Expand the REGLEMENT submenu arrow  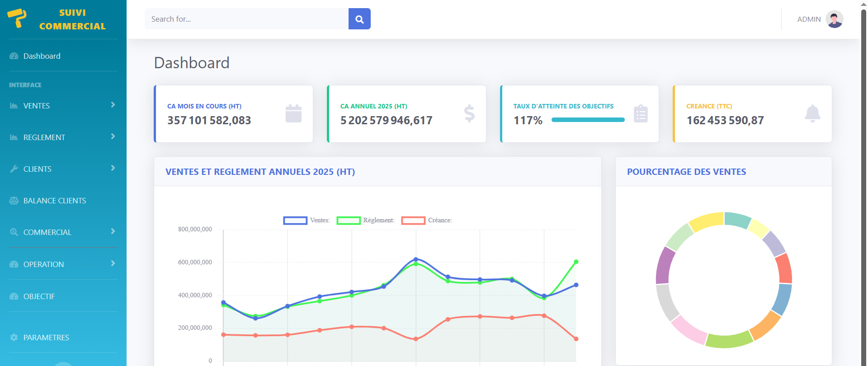click(x=113, y=136)
